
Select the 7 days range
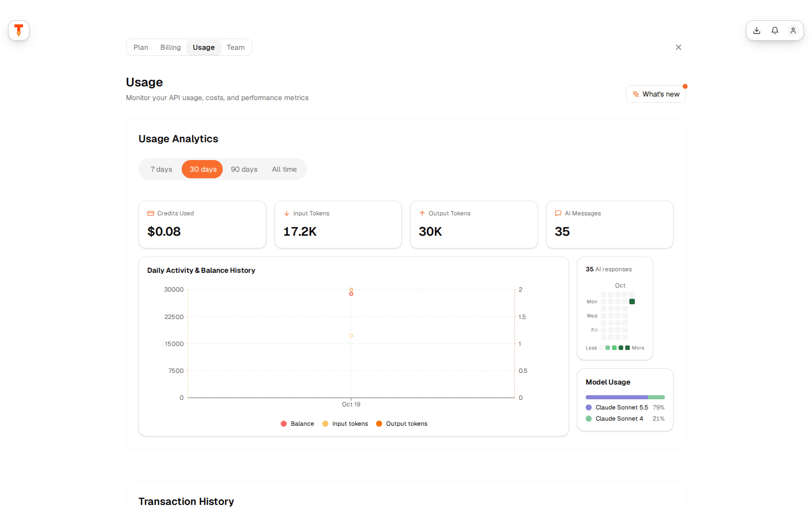161,169
